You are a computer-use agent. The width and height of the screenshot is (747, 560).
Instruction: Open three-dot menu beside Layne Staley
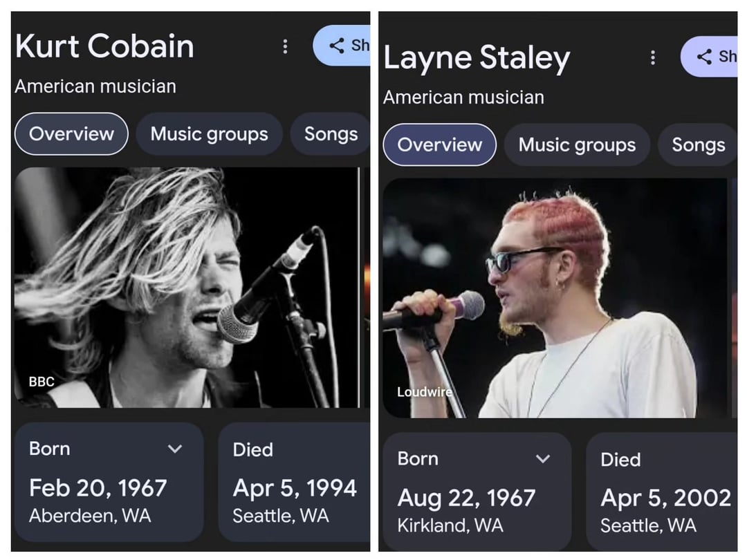pos(652,57)
